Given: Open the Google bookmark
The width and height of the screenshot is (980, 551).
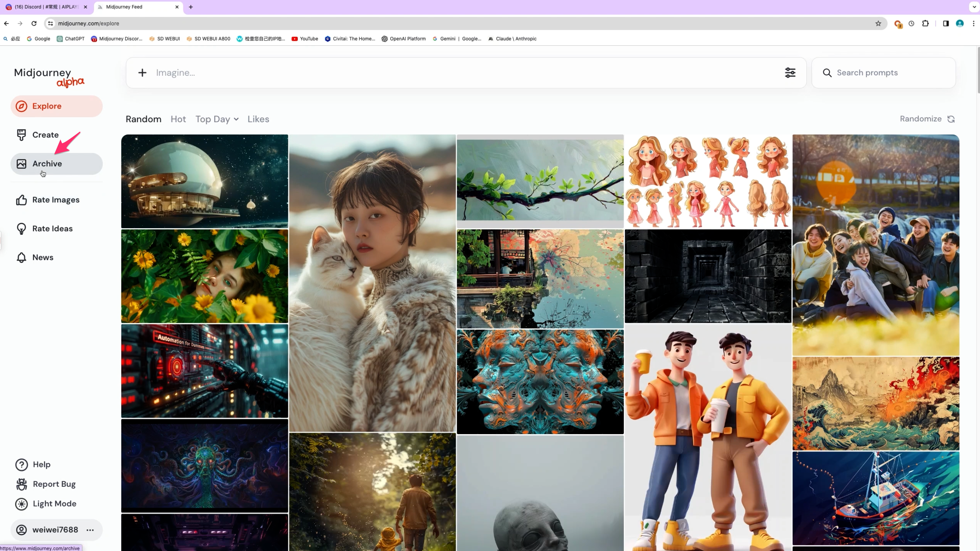Looking at the screenshot, I should click(x=38, y=39).
